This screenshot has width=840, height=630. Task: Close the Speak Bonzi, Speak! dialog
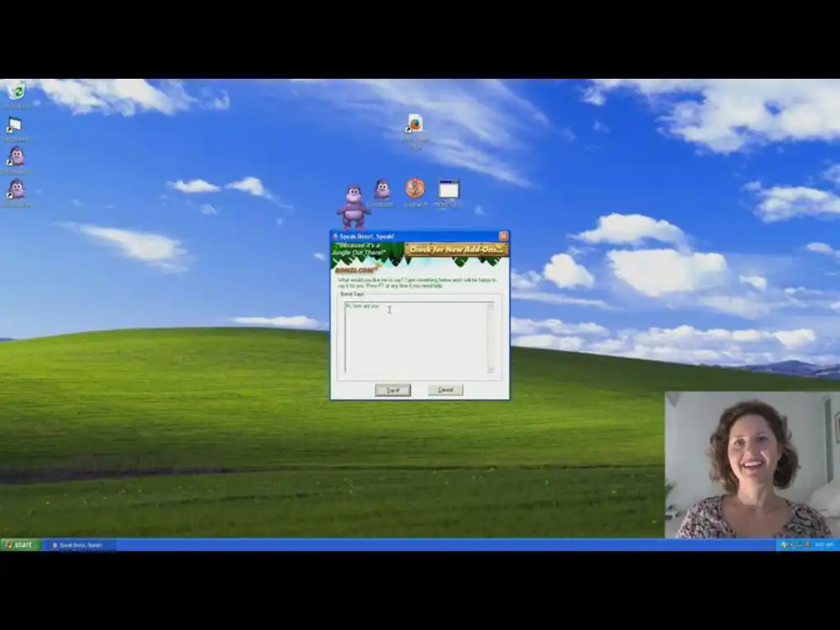coord(503,236)
